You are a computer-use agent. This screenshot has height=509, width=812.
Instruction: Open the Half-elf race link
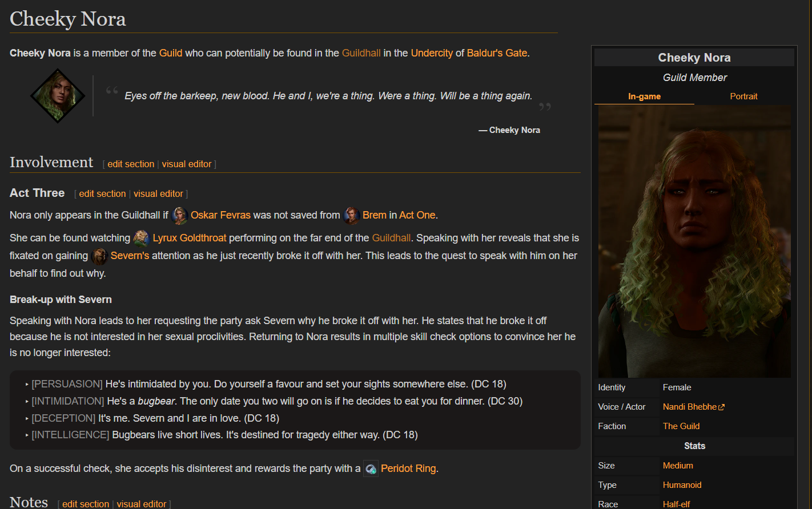(x=677, y=504)
